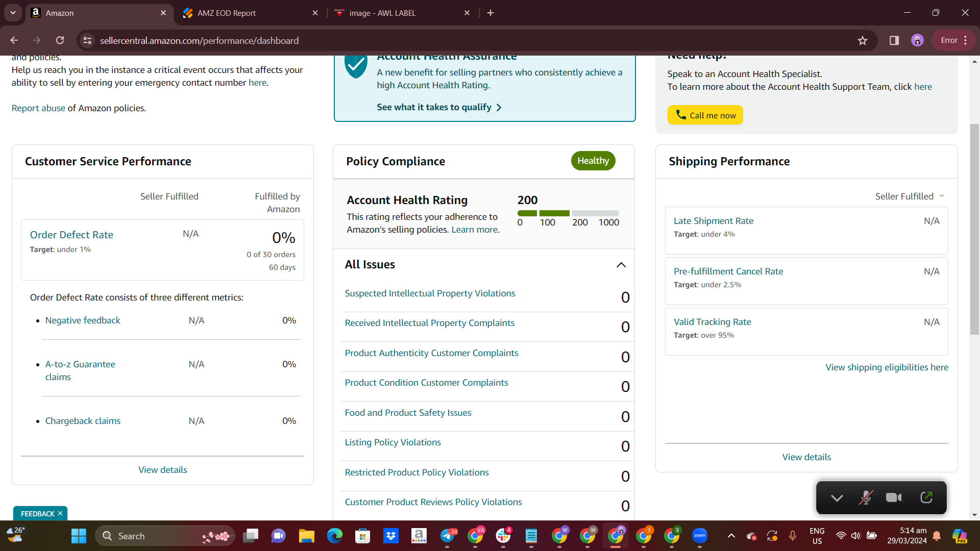This screenshot has width=980, height=551.
Task: Open the Chrome Error menu button
Action: (x=954, y=40)
